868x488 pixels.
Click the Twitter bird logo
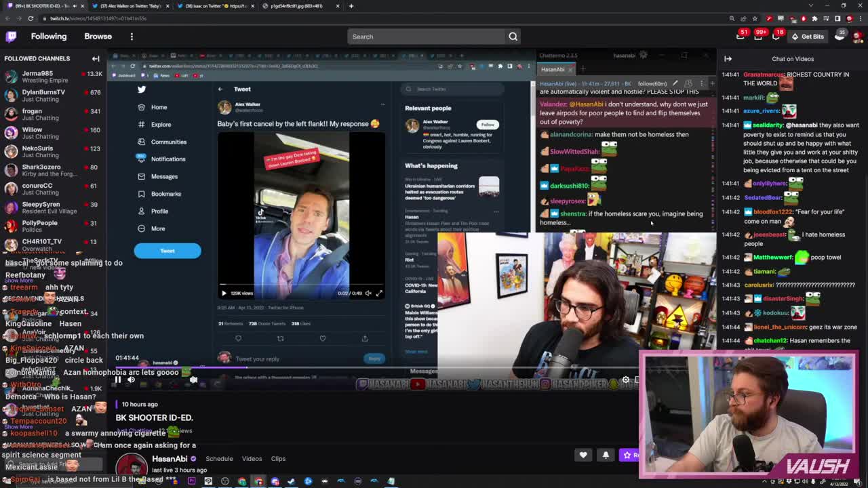tap(142, 89)
